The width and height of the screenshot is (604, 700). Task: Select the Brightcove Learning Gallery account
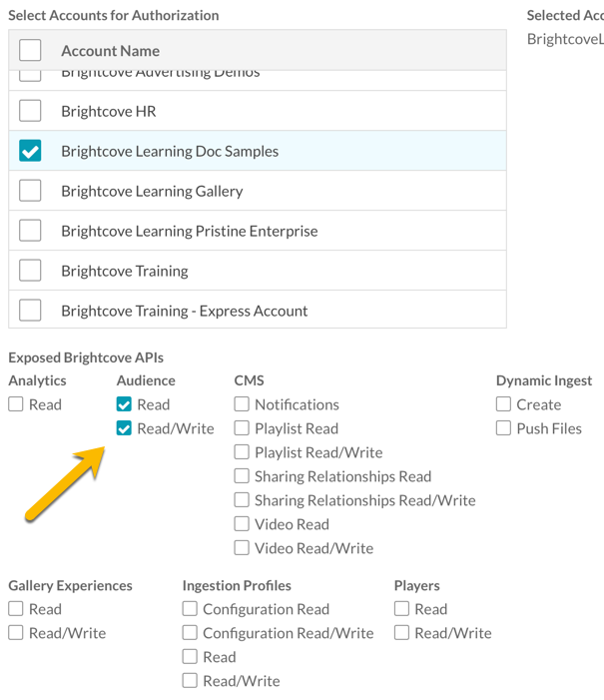coord(30,191)
